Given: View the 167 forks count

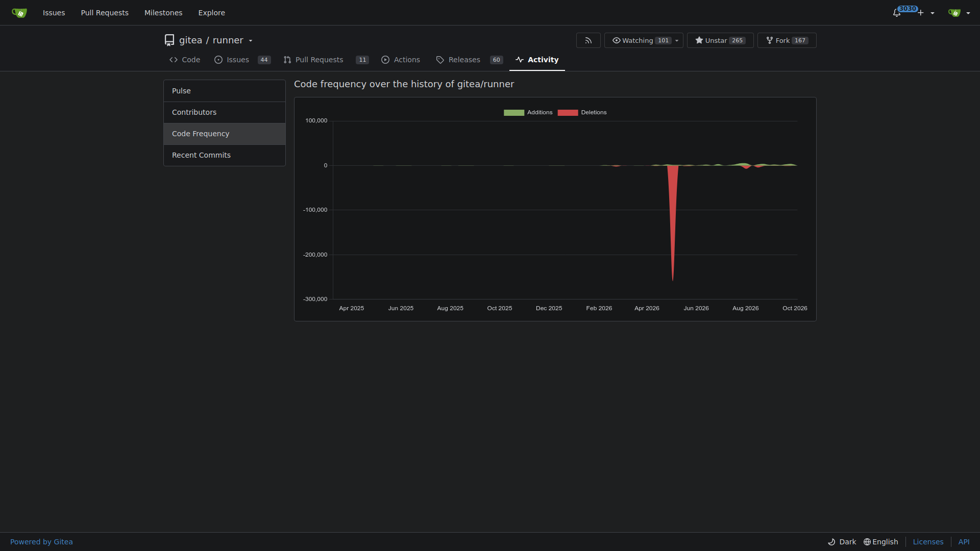Looking at the screenshot, I should pyautogui.click(x=800, y=40).
